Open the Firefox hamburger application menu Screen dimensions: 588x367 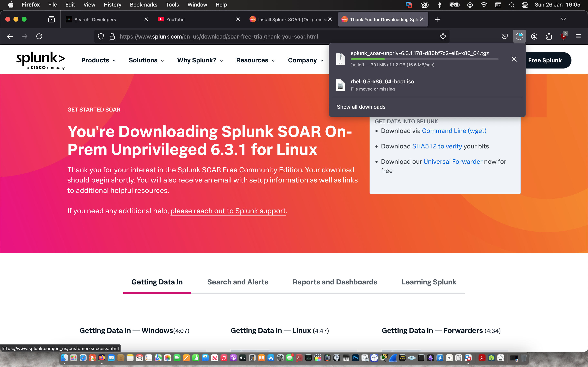578,36
